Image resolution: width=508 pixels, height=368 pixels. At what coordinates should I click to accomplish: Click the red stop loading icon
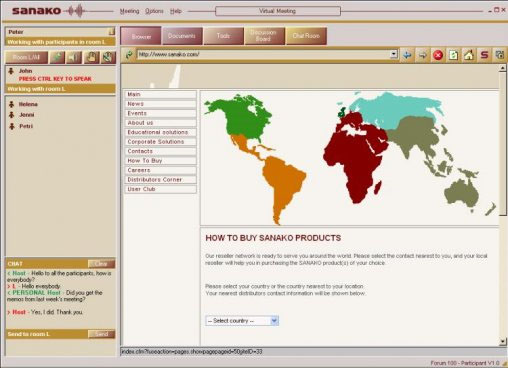[x=438, y=55]
